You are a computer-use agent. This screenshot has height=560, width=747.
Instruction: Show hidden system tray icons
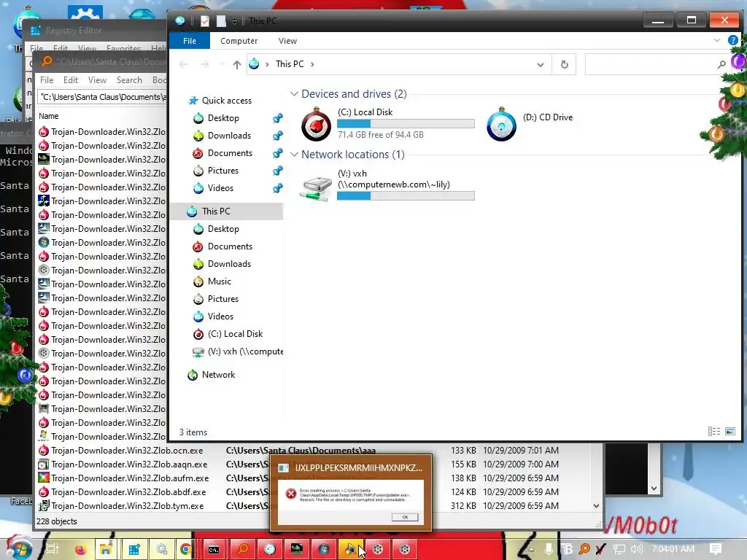click(531, 549)
